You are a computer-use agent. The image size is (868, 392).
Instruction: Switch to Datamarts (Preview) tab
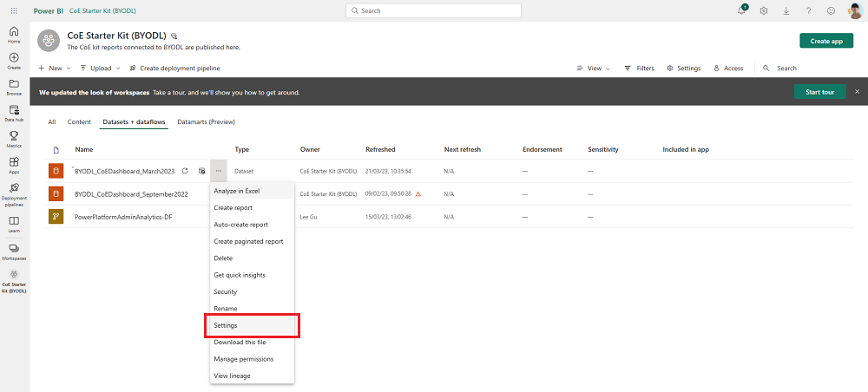coord(206,121)
